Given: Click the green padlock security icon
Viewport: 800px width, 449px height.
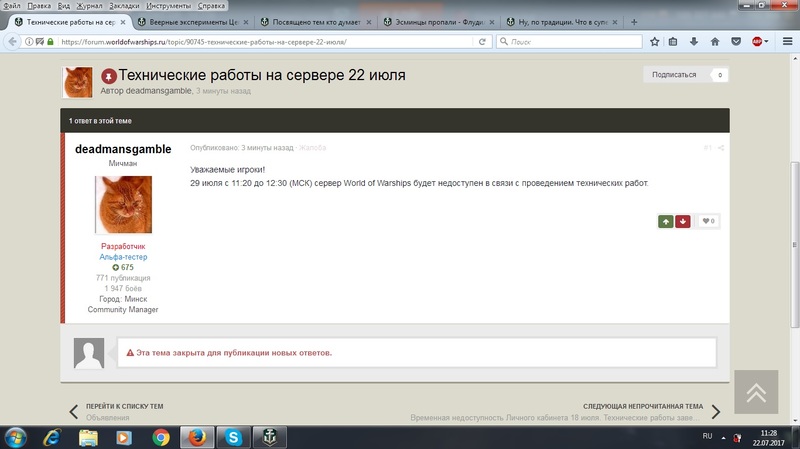Looking at the screenshot, I should tap(50, 41).
